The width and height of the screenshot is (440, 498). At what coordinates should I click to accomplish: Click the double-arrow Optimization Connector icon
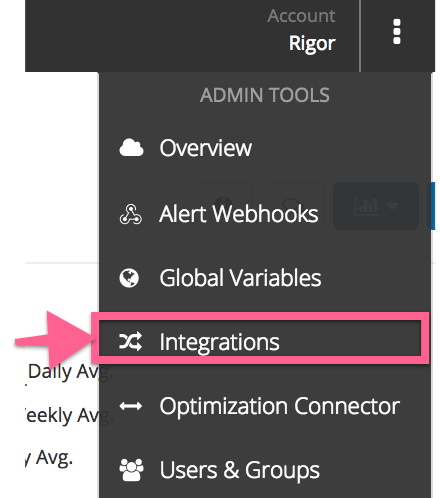pyautogui.click(x=131, y=406)
